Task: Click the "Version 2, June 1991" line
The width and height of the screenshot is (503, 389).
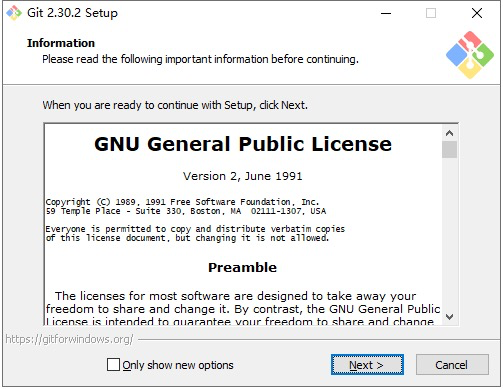Action: [243, 176]
